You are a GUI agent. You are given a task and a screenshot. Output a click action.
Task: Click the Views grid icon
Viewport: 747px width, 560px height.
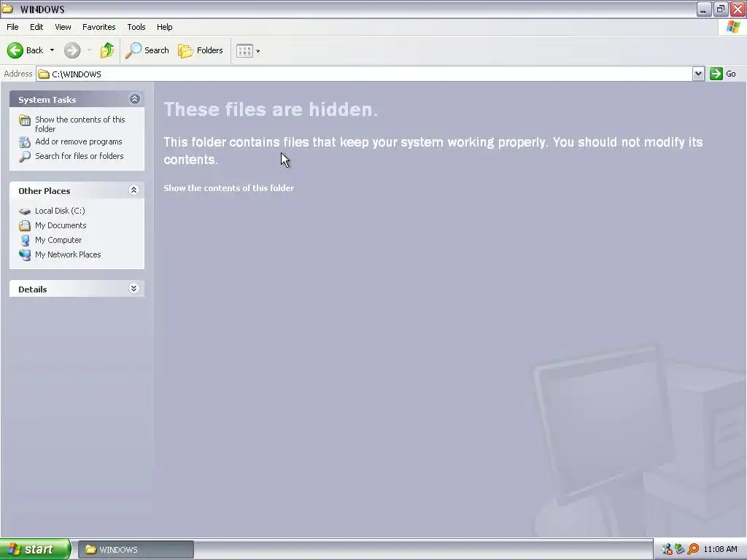244,50
